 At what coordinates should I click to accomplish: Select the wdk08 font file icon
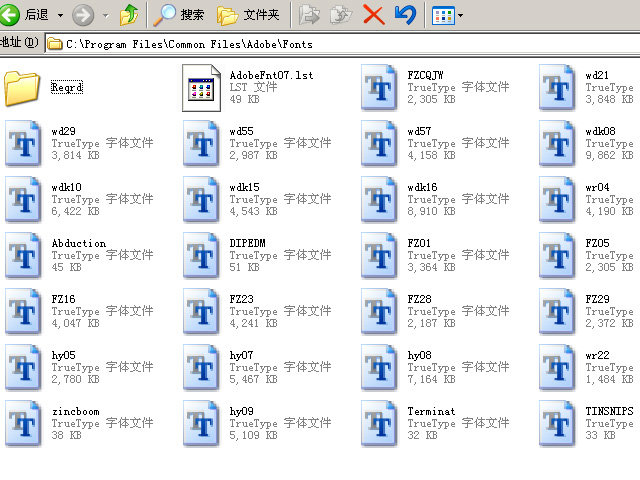click(557, 143)
